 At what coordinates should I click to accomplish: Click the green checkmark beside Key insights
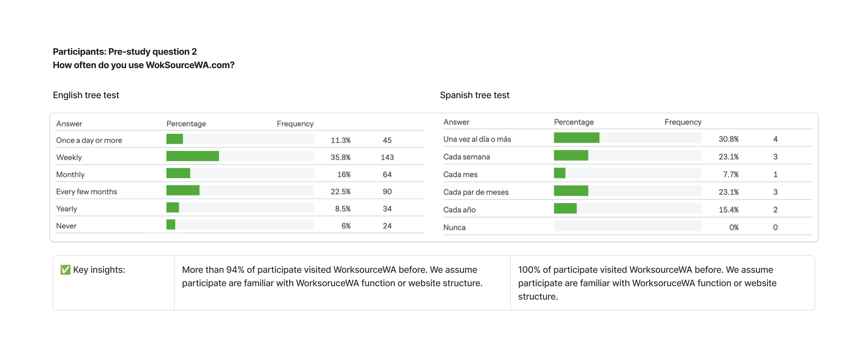[x=65, y=270]
